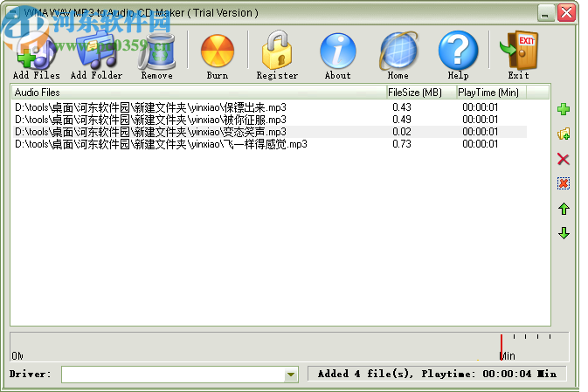Close the CD Maker window
The image size is (588, 392).
point(566,13)
